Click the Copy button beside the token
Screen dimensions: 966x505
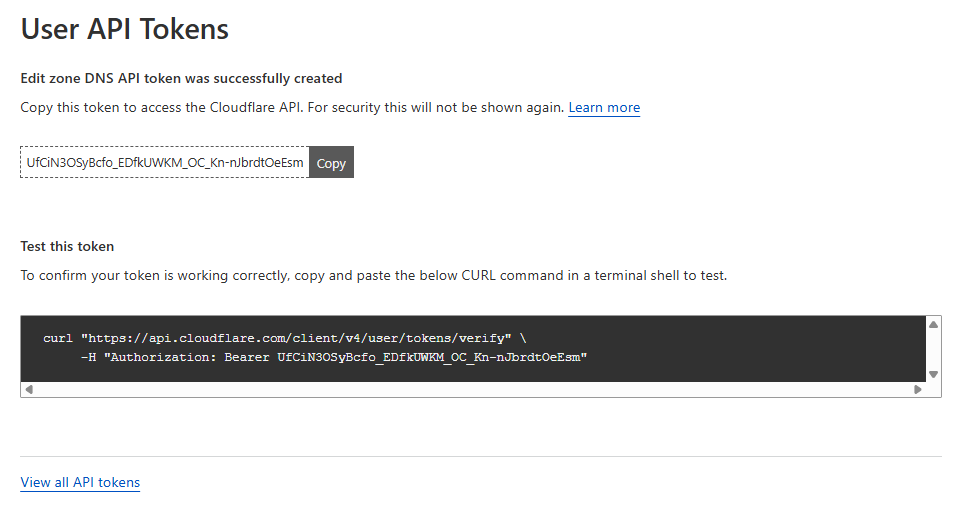pos(331,163)
